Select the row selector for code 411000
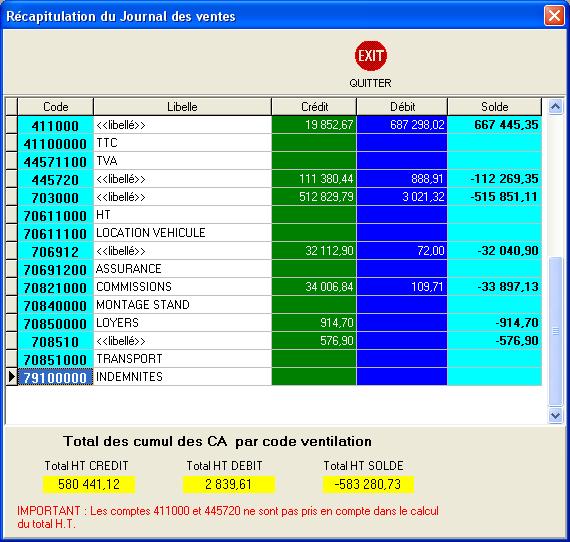Image resolution: width=570 pixels, height=542 pixels. pyautogui.click(x=11, y=125)
